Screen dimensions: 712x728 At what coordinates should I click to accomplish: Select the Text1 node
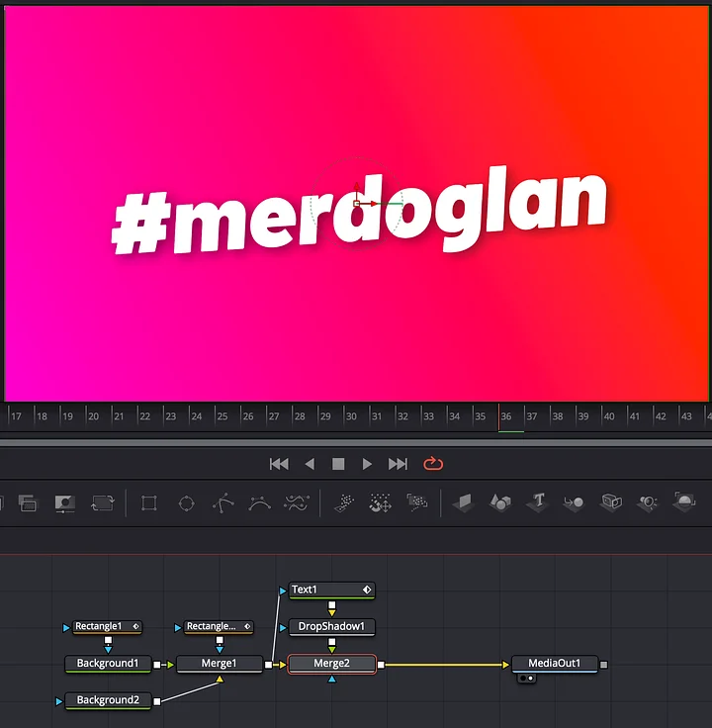[x=331, y=591]
